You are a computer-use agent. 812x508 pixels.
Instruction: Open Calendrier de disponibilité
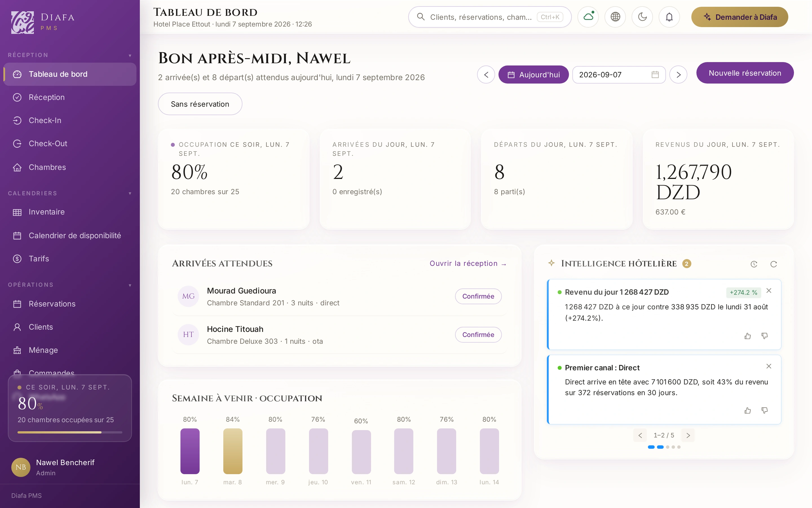click(x=70, y=236)
